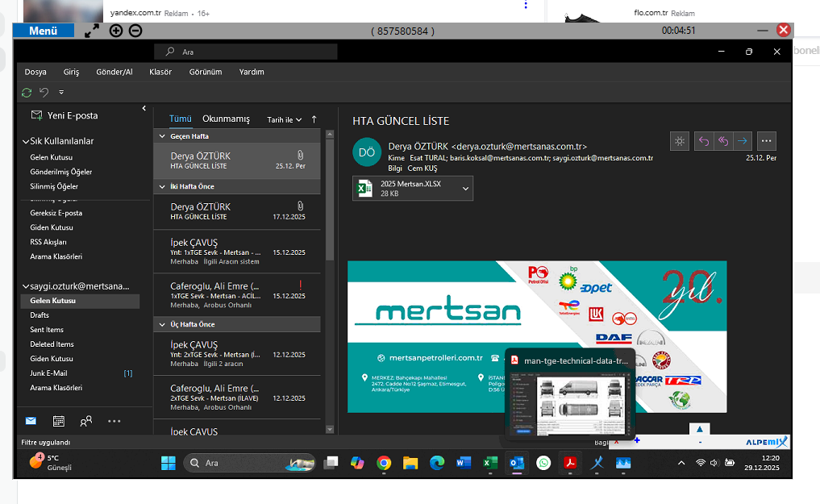Open dropdown arrow on 2025 Mertsan.XLSX attachment
Screen dimensions: 820x504
(x=465, y=189)
